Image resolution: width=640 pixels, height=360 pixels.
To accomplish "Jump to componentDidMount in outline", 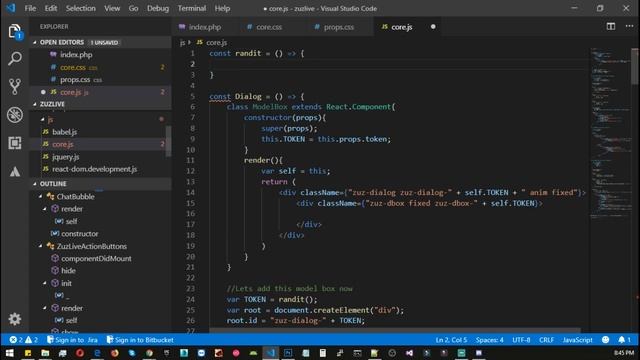I will [96, 258].
